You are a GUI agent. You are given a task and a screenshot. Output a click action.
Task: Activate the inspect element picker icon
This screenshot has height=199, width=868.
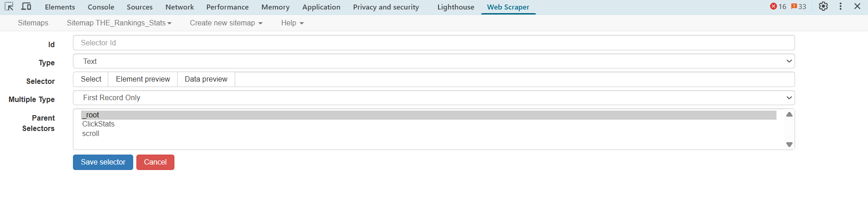[9, 6]
